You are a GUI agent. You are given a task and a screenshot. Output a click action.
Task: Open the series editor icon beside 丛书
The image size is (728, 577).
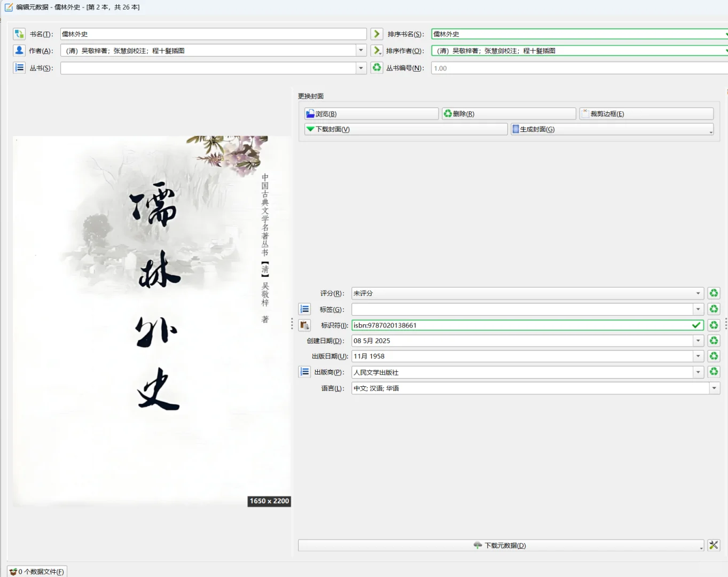(x=19, y=68)
